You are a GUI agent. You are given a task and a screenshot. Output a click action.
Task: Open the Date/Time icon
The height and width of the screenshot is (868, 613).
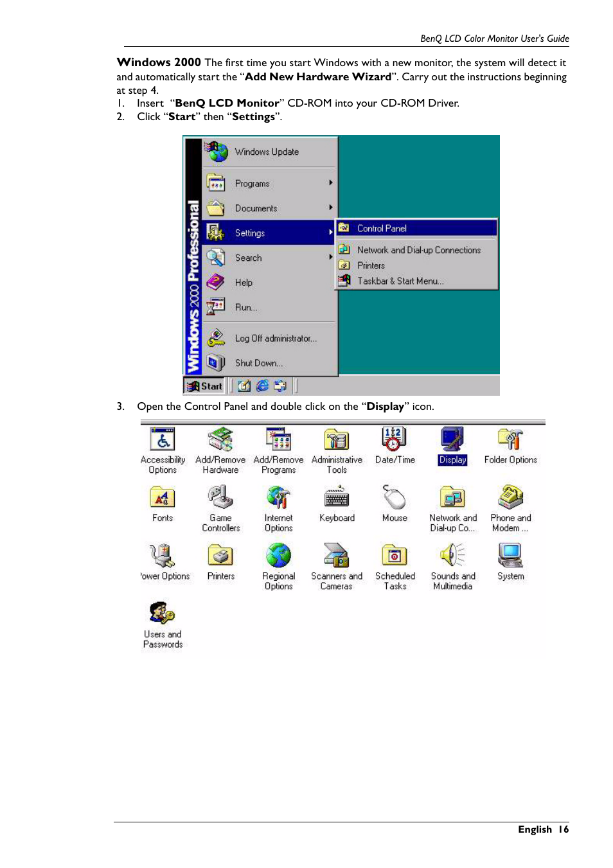(394, 440)
